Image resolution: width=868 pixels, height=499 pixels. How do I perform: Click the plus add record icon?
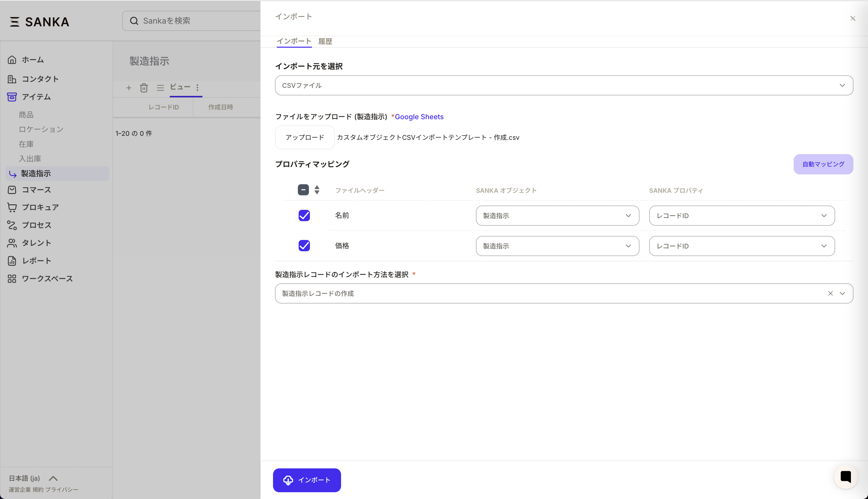(x=129, y=88)
